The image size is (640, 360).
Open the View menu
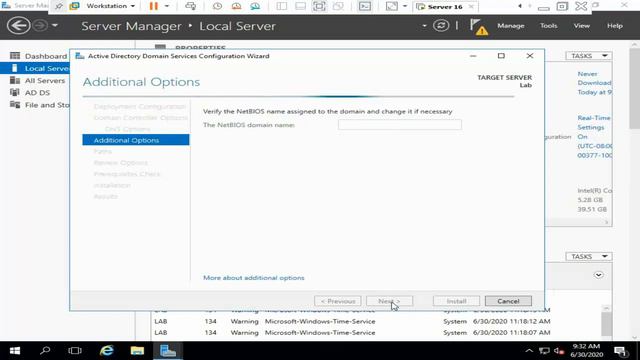click(582, 26)
